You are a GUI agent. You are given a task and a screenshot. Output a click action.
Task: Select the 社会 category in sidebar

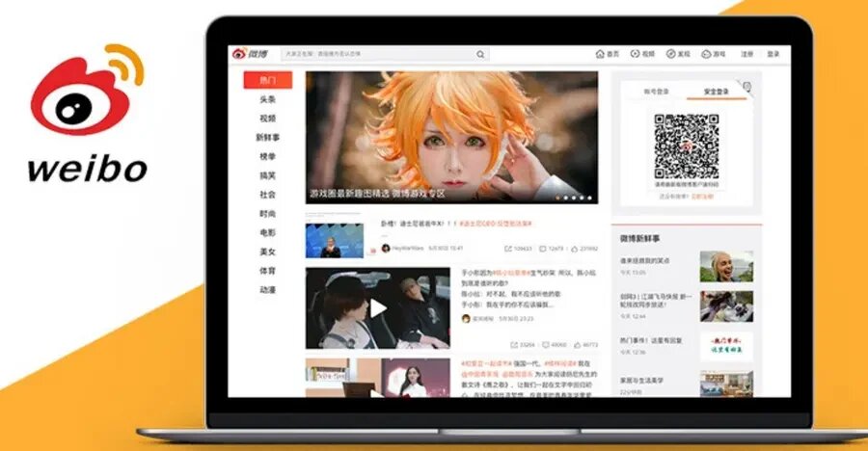(x=268, y=195)
